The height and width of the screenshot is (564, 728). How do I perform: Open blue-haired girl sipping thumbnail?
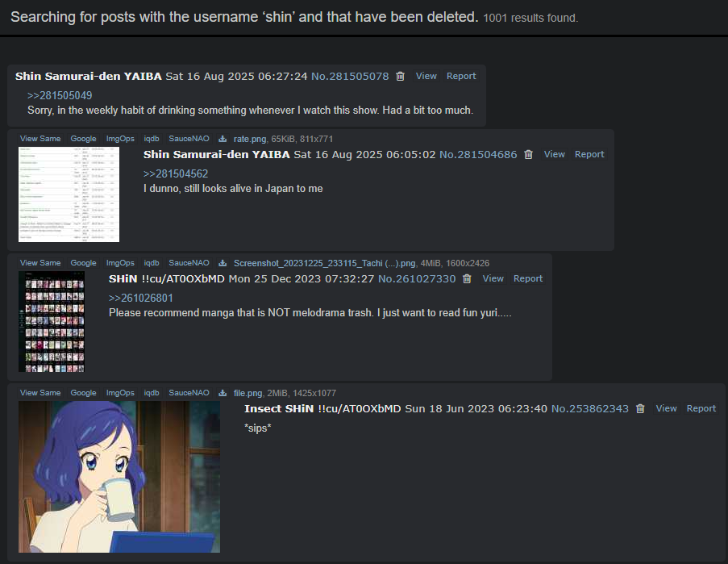(119, 477)
